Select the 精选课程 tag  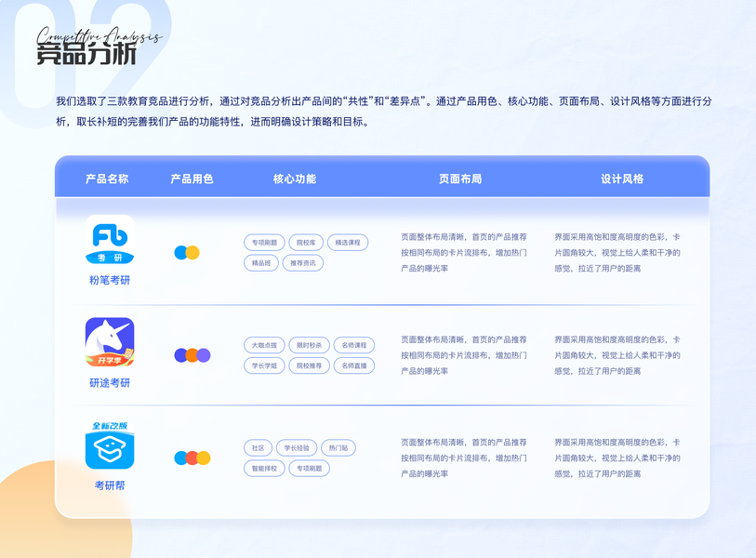tap(348, 243)
